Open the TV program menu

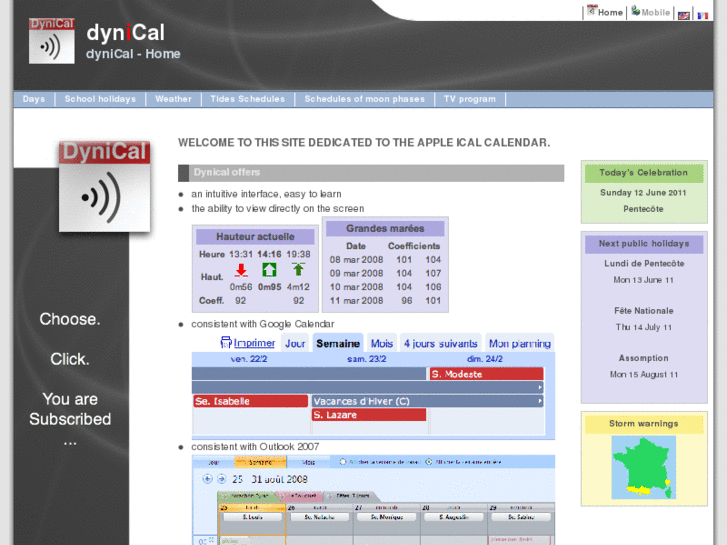point(470,99)
